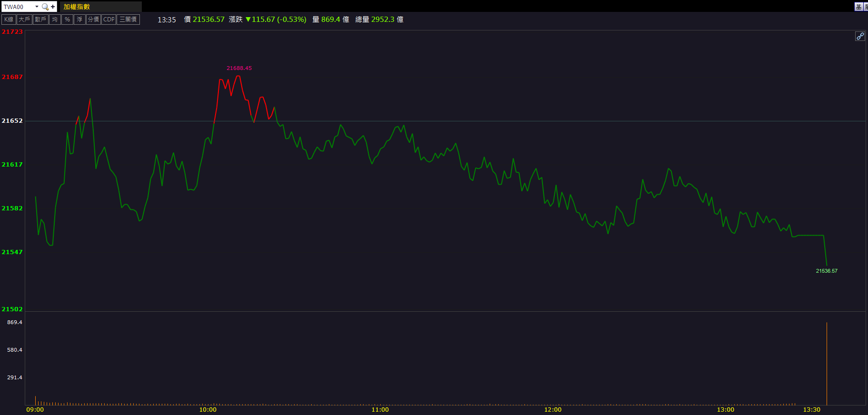Image resolution: width=868 pixels, height=415 pixels.
Task: Click the tall closing volume bar at 13:30
Action: 827,364
